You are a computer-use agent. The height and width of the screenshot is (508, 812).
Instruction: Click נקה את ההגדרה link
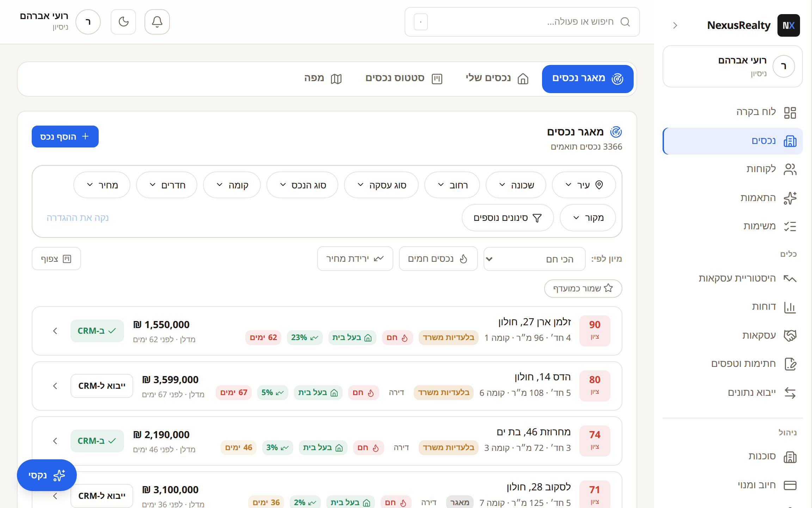[x=78, y=218]
